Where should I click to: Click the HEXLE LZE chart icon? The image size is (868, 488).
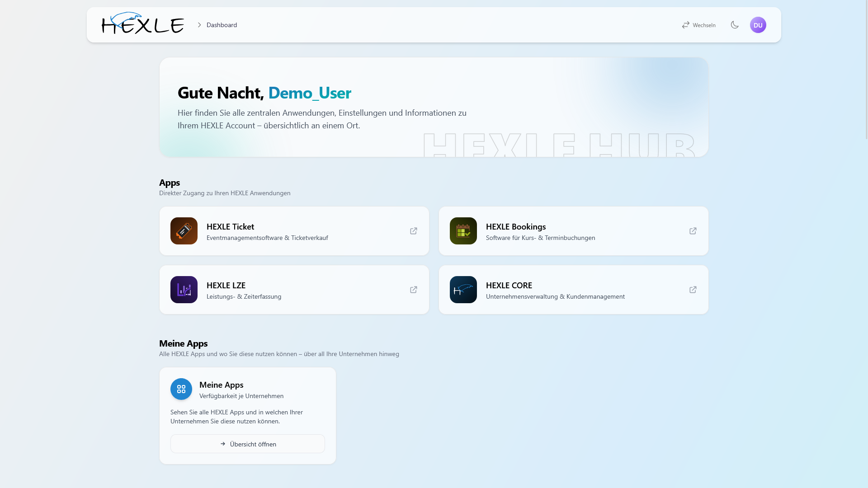point(184,290)
